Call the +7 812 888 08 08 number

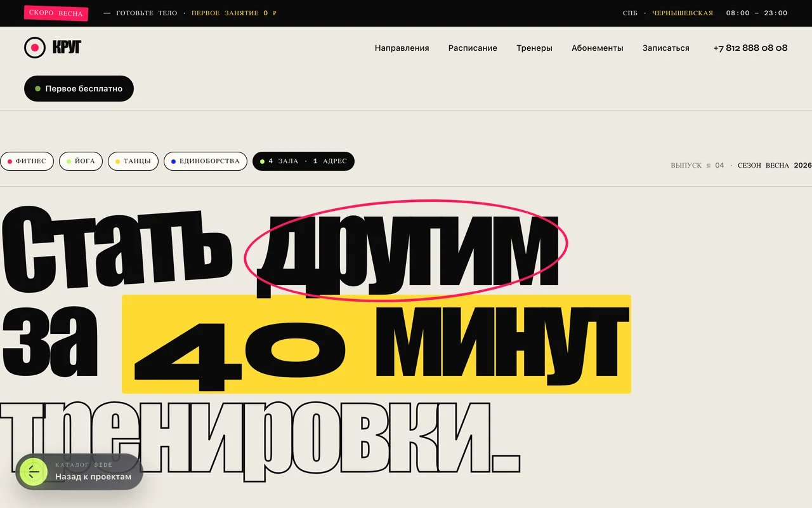750,48
